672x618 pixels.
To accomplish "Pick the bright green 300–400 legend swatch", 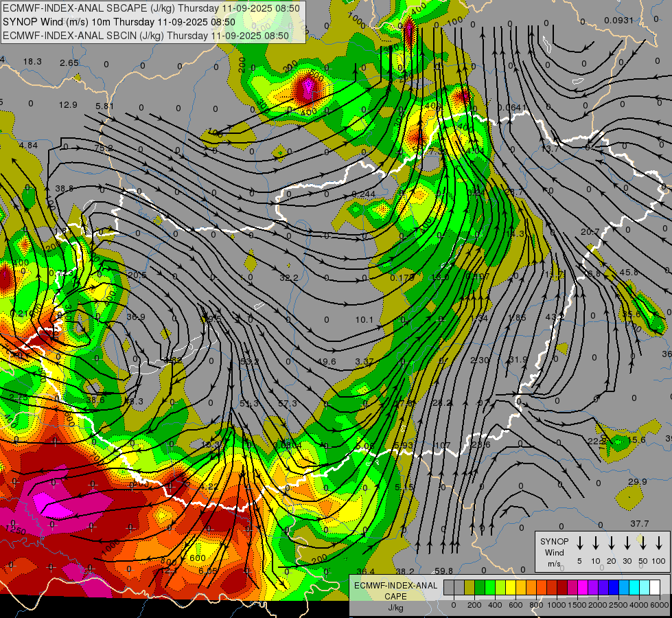I will tap(490, 588).
